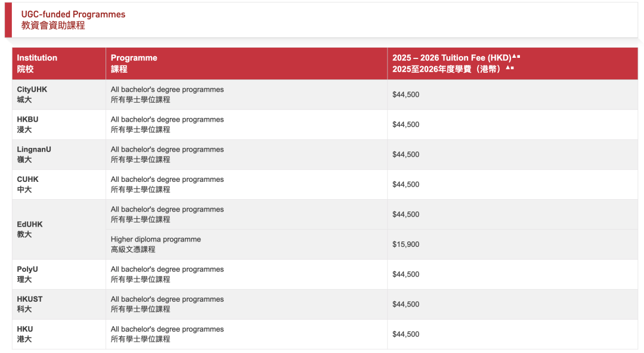
Task: Click the $44,500 fee in CUHK row
Action: click(406, 184)
